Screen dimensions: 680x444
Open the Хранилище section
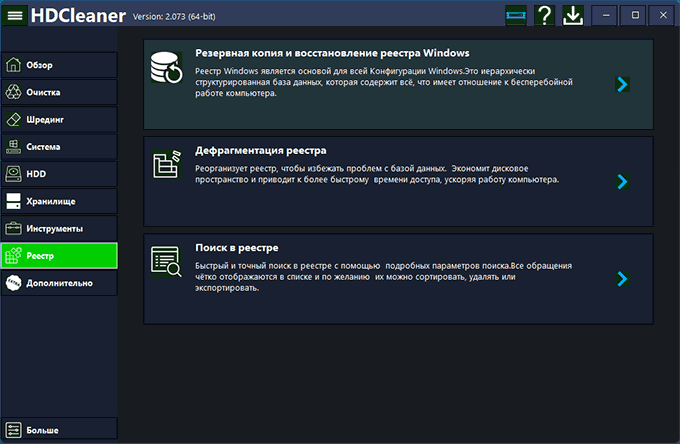(59, 201)
